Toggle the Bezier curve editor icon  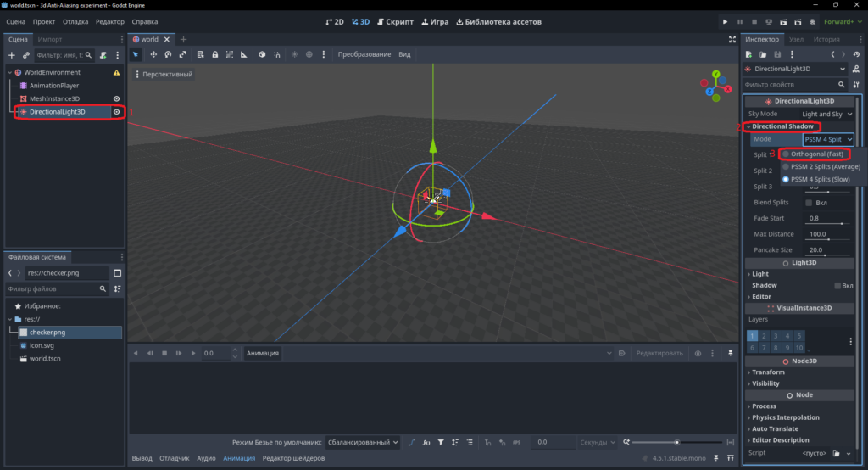pyautogui.click(x=411, y=442)
